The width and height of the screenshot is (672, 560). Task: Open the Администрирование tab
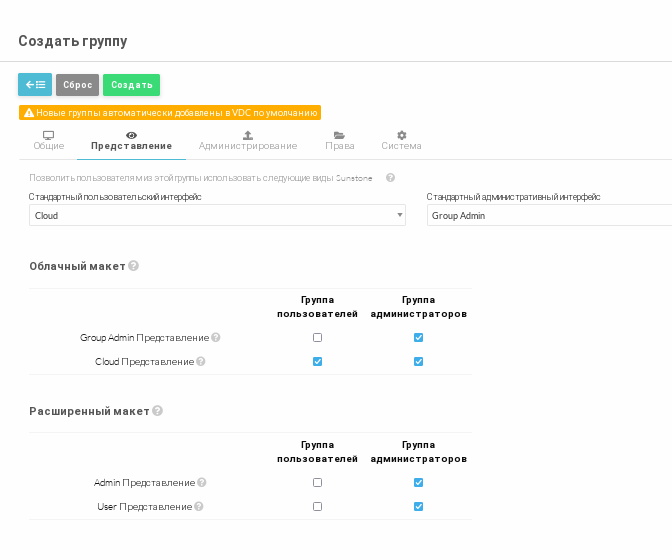(x=248, y=141)
